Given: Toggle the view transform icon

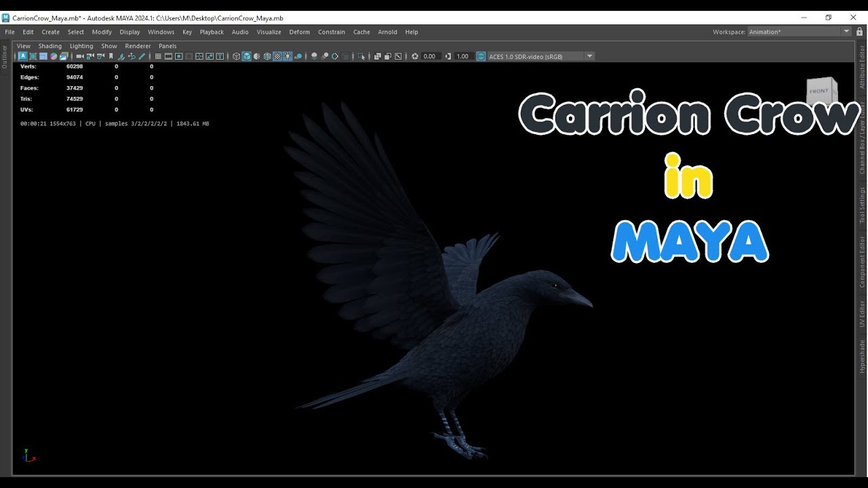Looking at the screenshot, I should 481,56.
